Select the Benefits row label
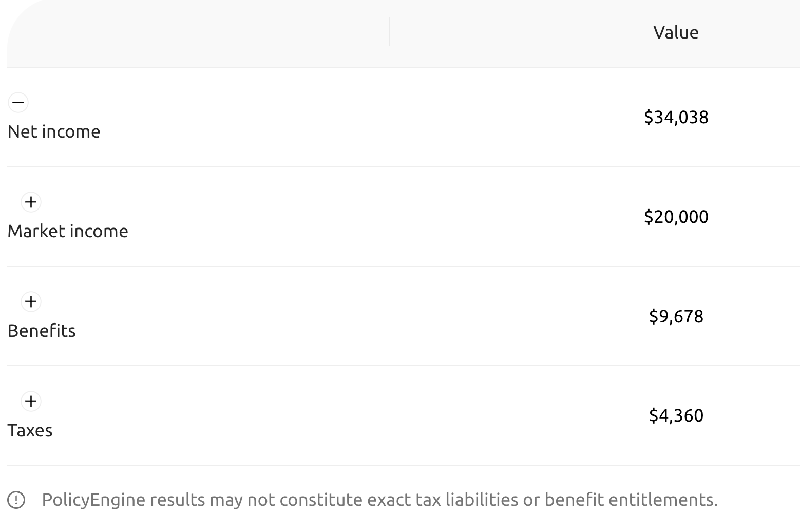The width and height of the screenshot is (800, 532). click(42, 331)
